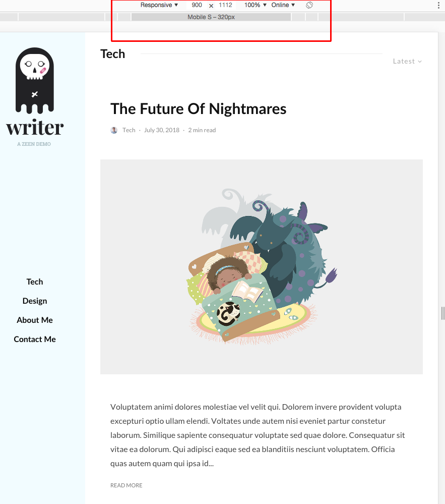Open the three-dot more options menu
The width and height of the screenshot is (445, 504).
[438, 5]
